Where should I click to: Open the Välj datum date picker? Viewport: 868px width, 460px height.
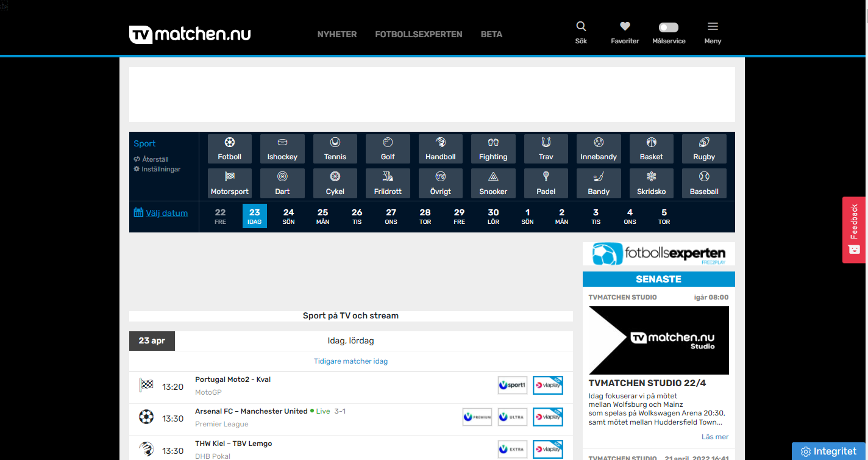[x=161, y=213]
